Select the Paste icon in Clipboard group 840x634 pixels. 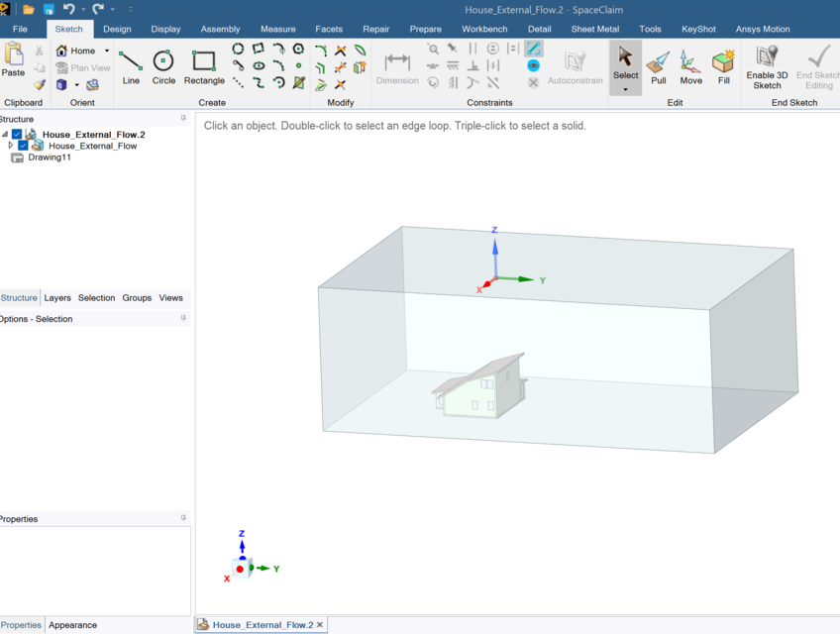[x=13, y=61]
